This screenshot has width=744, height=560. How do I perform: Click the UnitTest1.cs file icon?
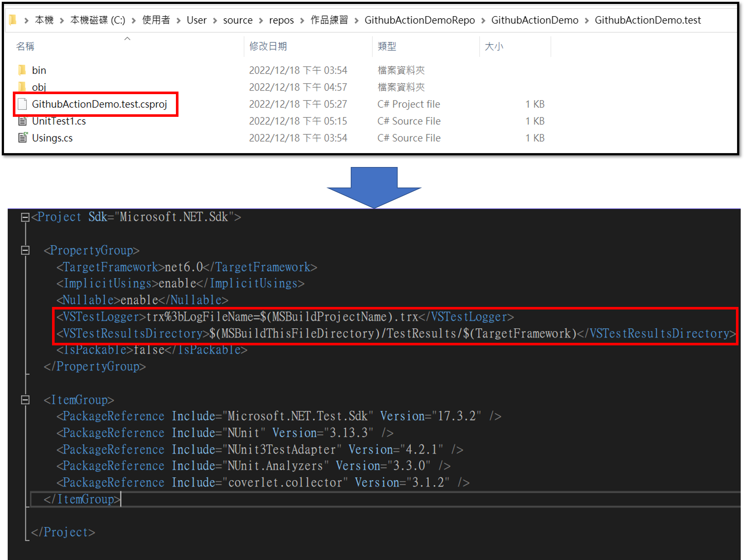pos(22,121)
